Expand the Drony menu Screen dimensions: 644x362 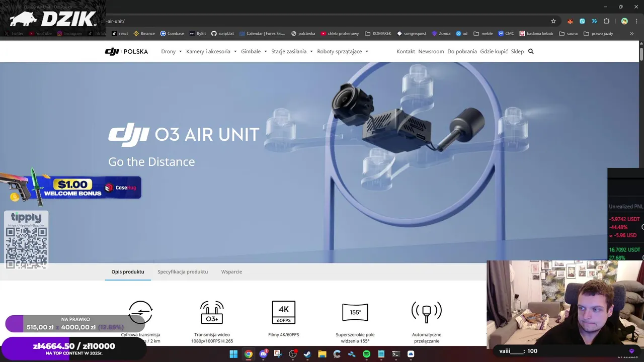click(172, 51)
